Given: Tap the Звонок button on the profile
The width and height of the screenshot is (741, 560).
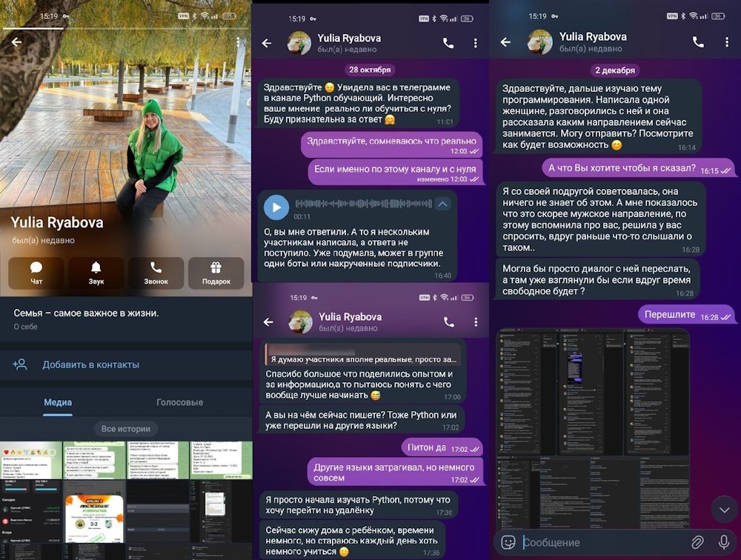Looking at the screenshot, I should click(156, 273).
